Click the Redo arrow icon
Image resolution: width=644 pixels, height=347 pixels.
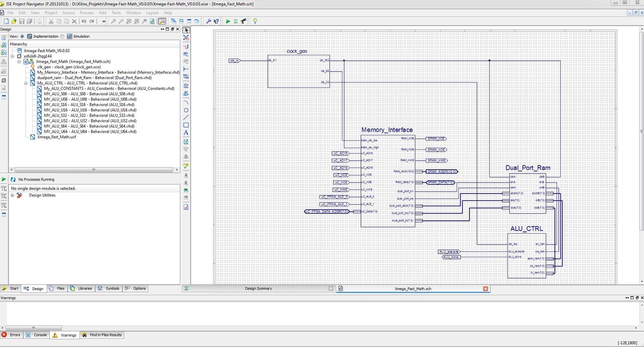click(92, 21)
